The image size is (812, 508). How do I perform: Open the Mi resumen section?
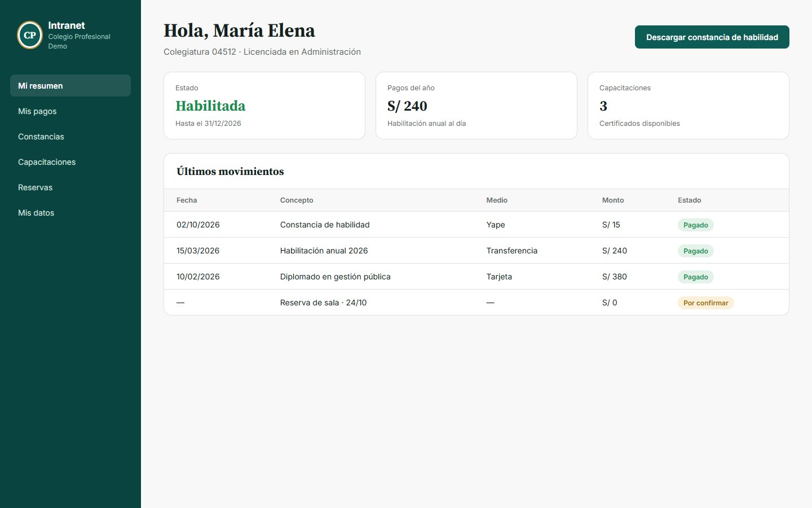pos(70,86)
